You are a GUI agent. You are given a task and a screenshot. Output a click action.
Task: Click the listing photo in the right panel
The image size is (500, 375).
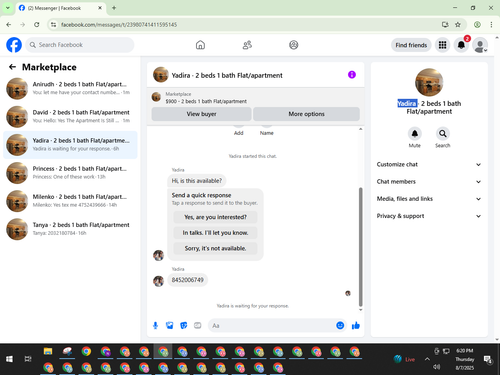429,82
